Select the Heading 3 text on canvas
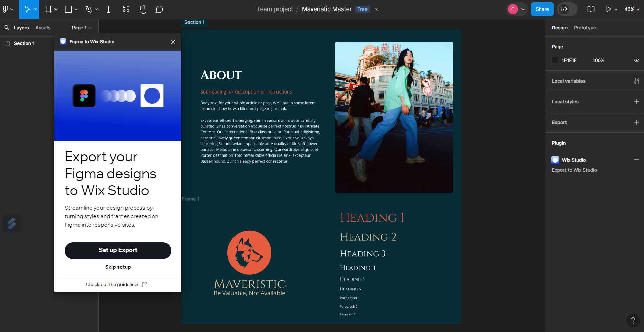Viewport: 644px width, 332px height. point(363,254)
